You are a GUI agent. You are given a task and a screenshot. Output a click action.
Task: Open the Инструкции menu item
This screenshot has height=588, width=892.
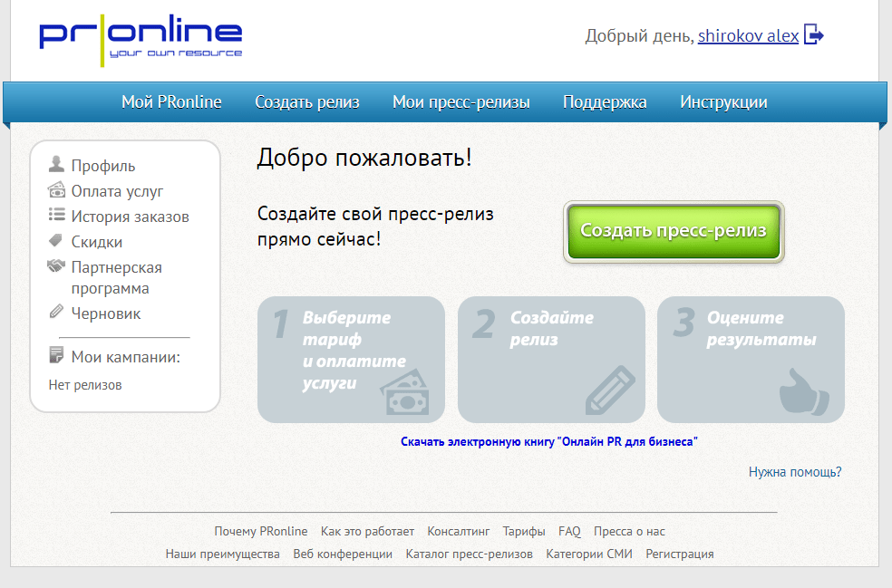tap(723, 102)
